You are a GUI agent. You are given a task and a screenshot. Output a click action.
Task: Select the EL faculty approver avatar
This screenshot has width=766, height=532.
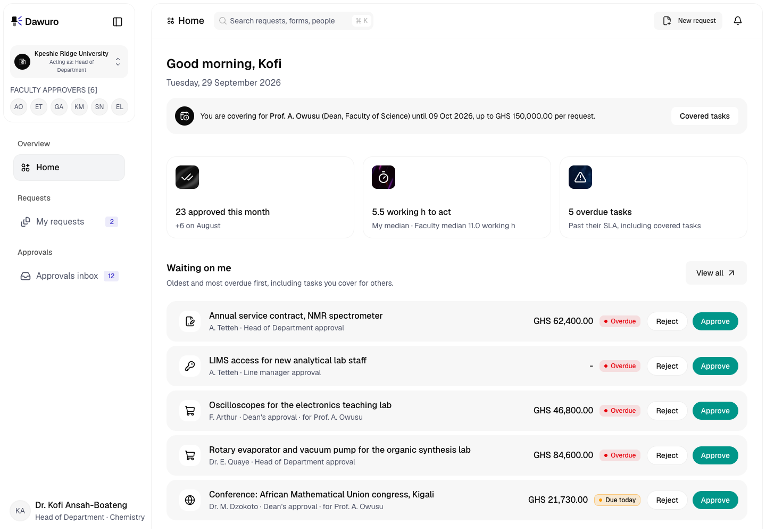(x=120, y=107)
